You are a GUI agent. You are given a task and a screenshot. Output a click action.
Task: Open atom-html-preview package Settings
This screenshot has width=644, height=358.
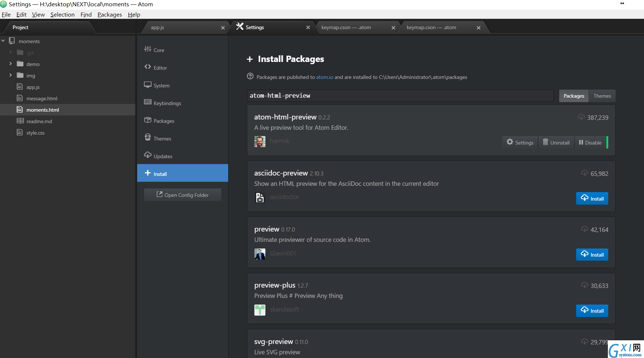click(520, 142)
